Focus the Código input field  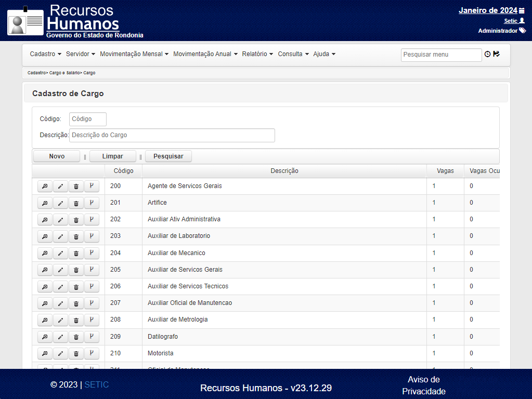pyautogui.click(x=88, y=119)
